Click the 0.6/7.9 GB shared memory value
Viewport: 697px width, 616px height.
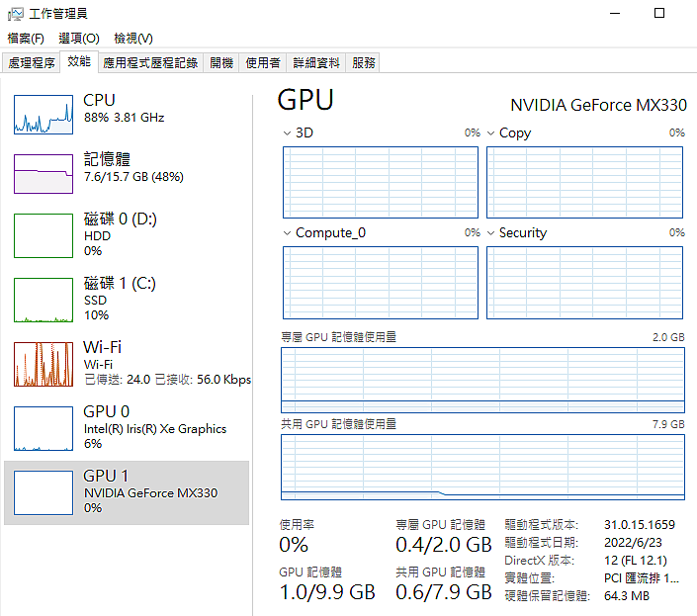click(444, 592)
